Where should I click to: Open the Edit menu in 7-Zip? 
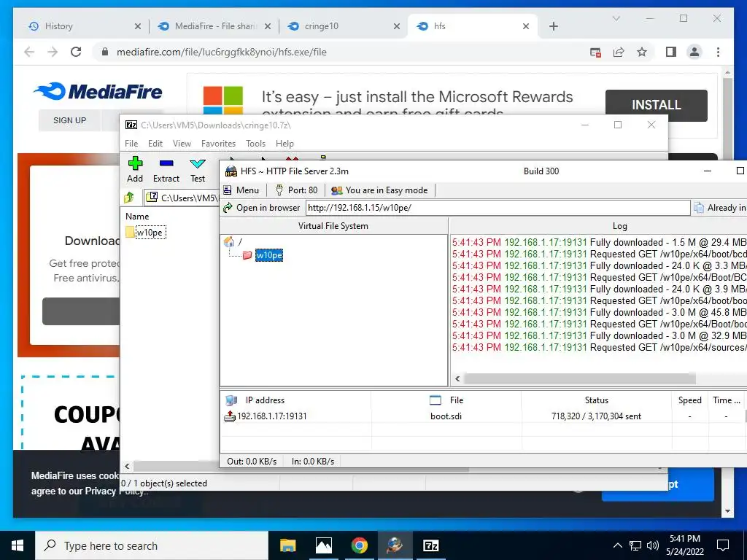click(x=155, y=144)
